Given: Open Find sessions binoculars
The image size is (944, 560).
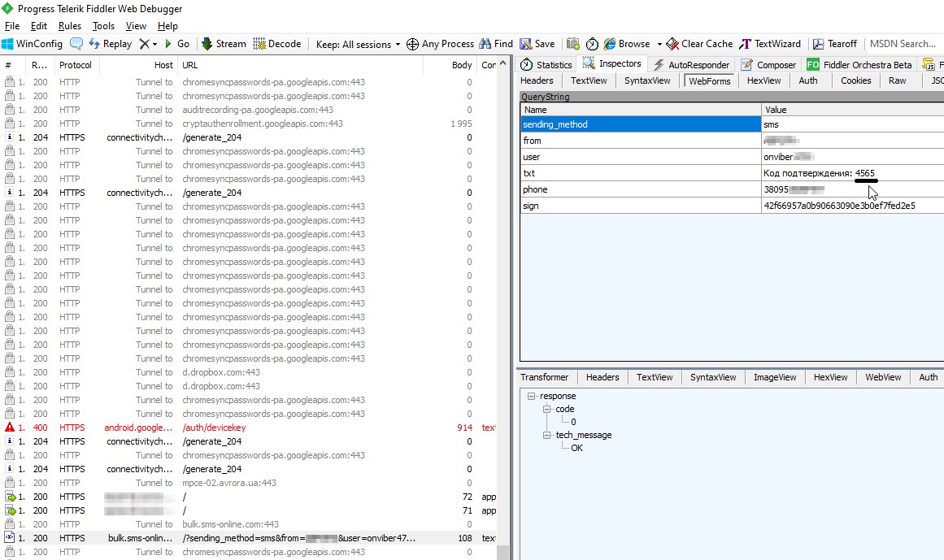Looking at the screenshot, I should click(x=496, y=44).
